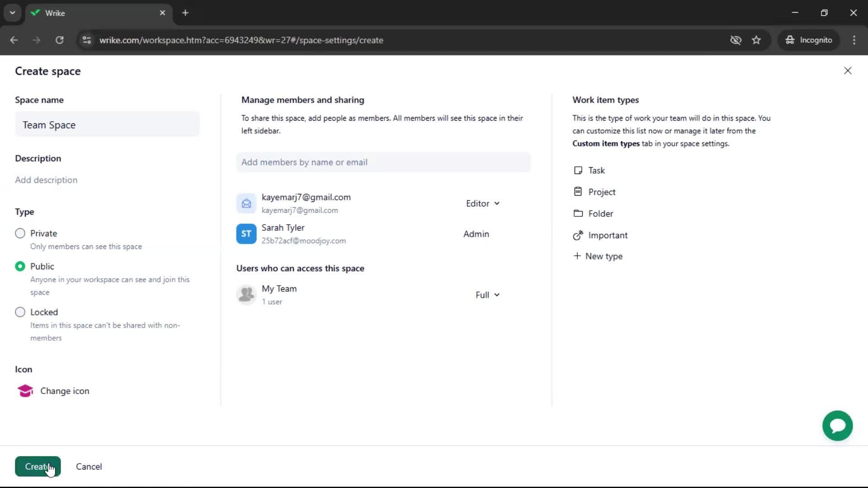Click the Admin role label
Viewport: 868px width, 488px height.
click(476, 234)
